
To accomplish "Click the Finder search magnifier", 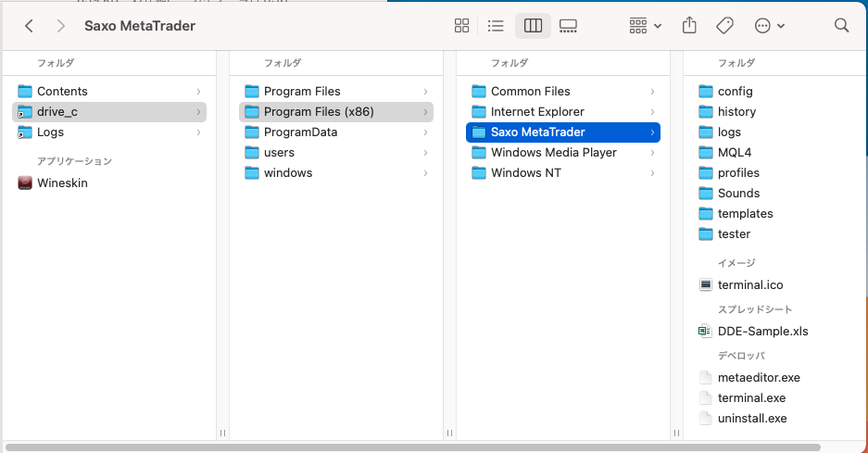I will [x=841, y=25].
